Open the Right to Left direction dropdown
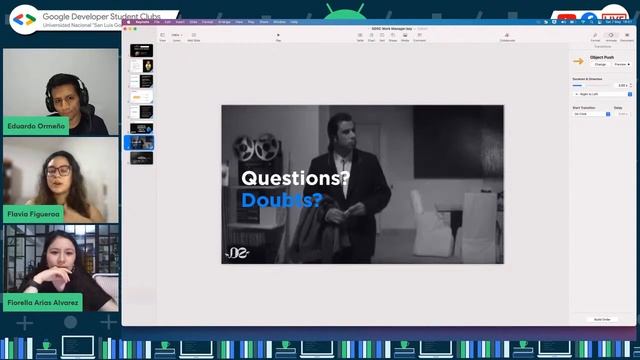The image size is (640, 360). (602, 94)
